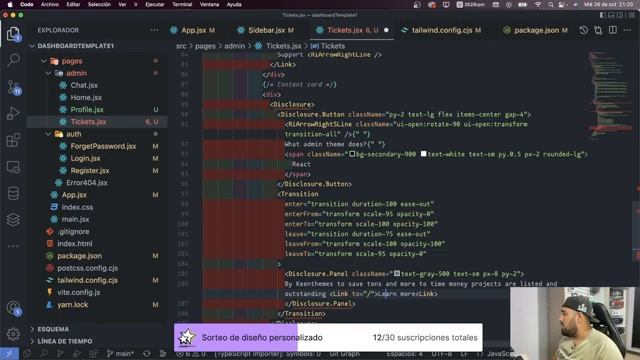Open the editor more actions ellipsis
The height and width of the screenshot is (360, 640).
click(x=627, y=30)
